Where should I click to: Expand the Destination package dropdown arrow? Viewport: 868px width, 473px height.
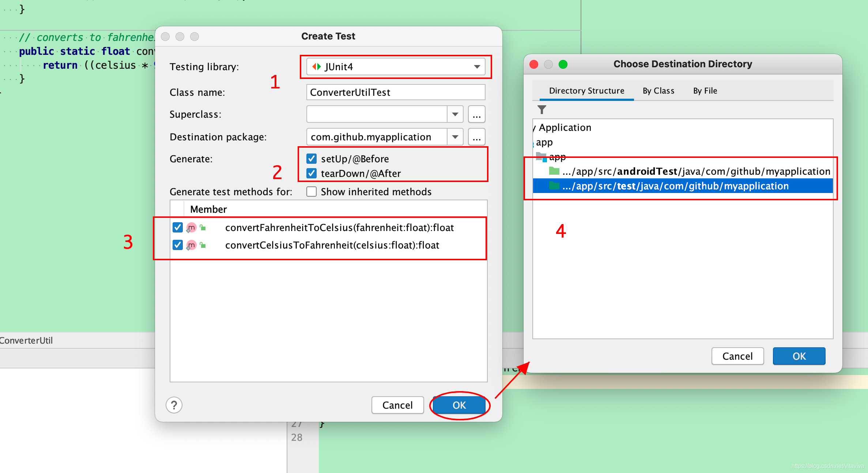point(455,137)
